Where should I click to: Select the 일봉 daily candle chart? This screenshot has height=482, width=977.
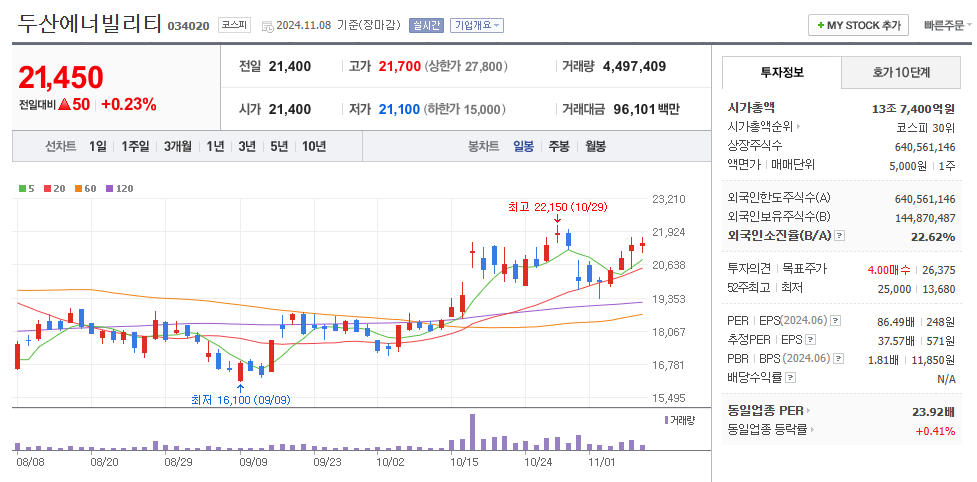click(x=523, y=146)
